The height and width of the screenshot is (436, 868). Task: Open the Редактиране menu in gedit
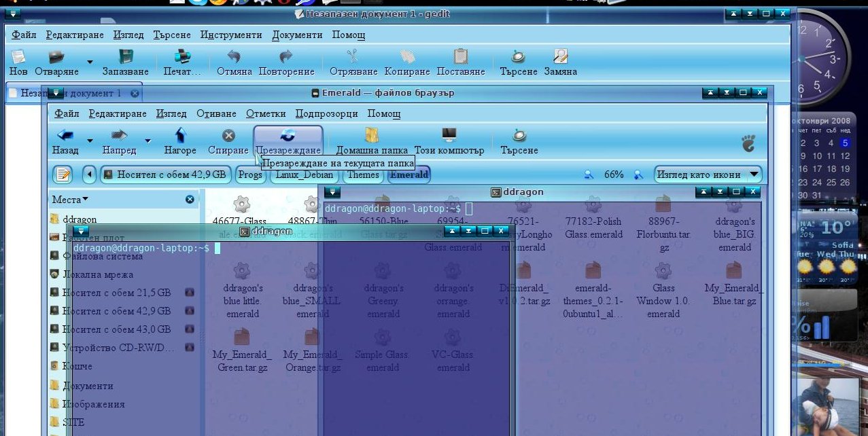point(75,35)
